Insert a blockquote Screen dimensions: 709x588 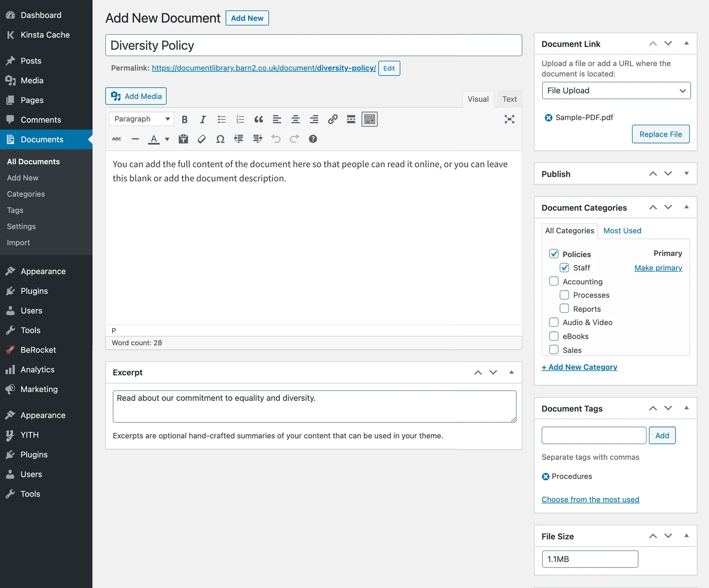click(259, 119)
